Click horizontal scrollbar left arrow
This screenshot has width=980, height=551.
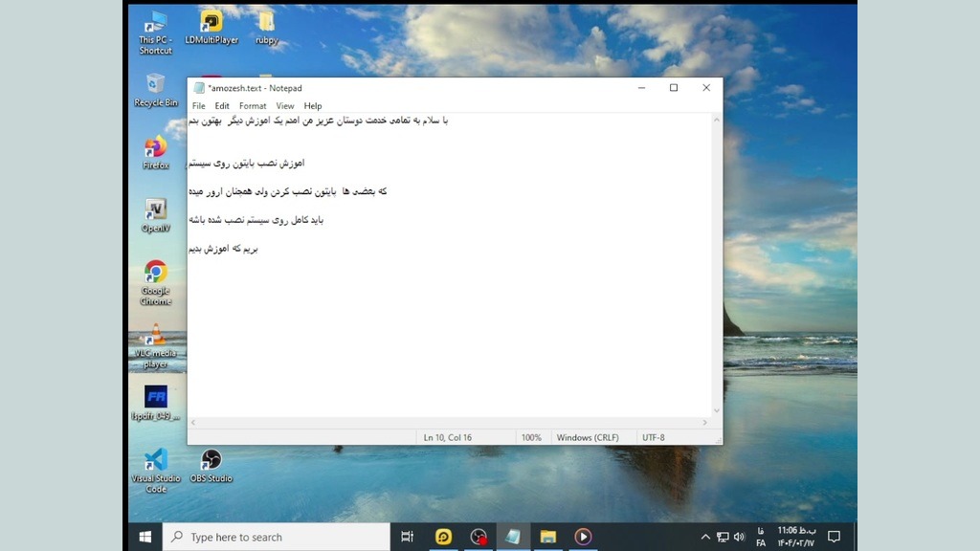tap(193, 423)
